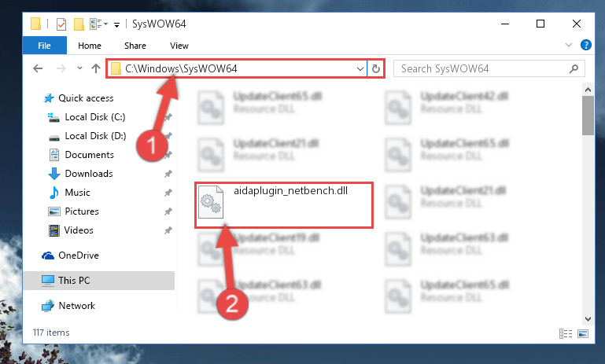Click the Up one level arrow
The width and height of the screenshot is (605, 364).
pos(96,68)
